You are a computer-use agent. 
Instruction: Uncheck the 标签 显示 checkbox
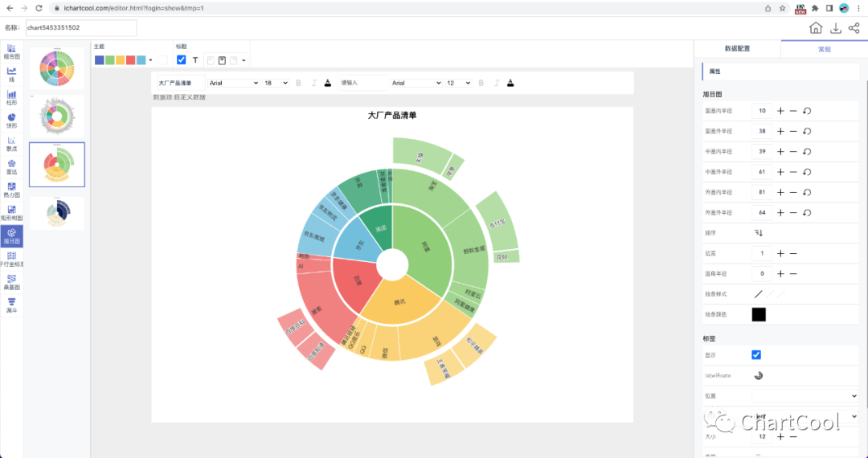pos(756,354)
